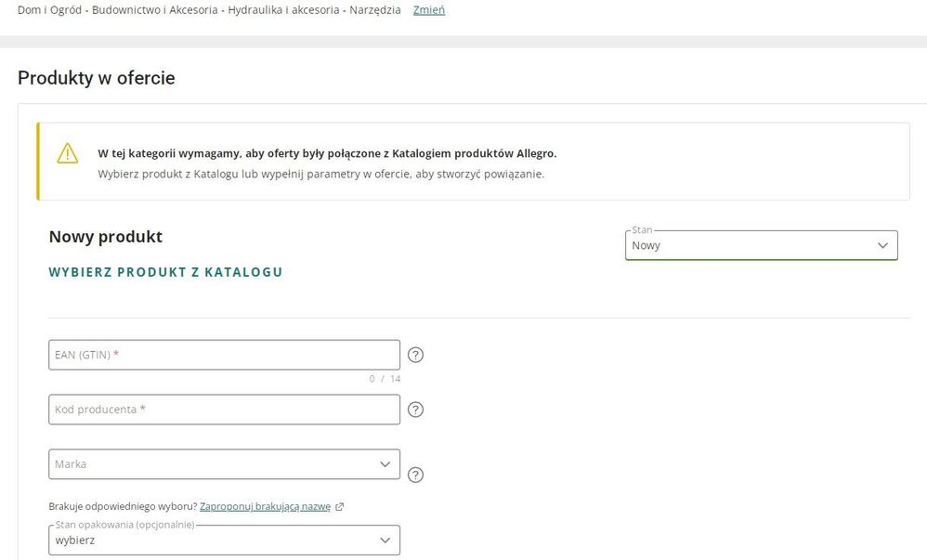
Task: Click the chevron arrow in the Stan field
Action: (882, 245)
